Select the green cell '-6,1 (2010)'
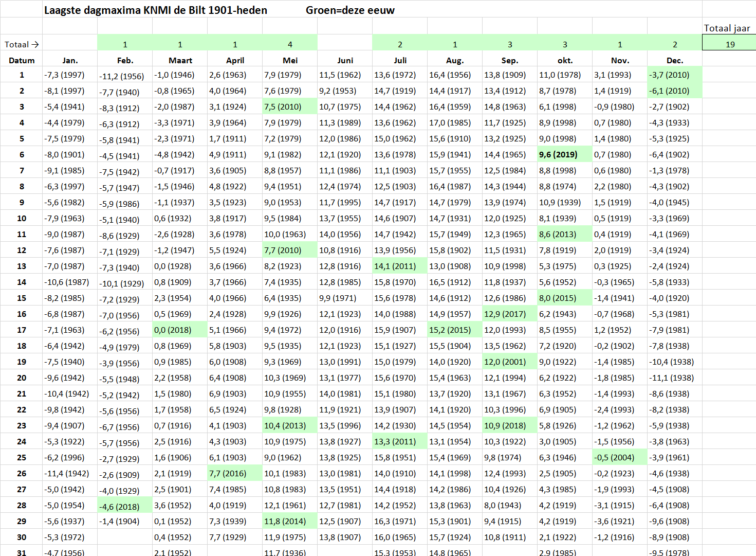Screen dimensions: 756x556 675,91
